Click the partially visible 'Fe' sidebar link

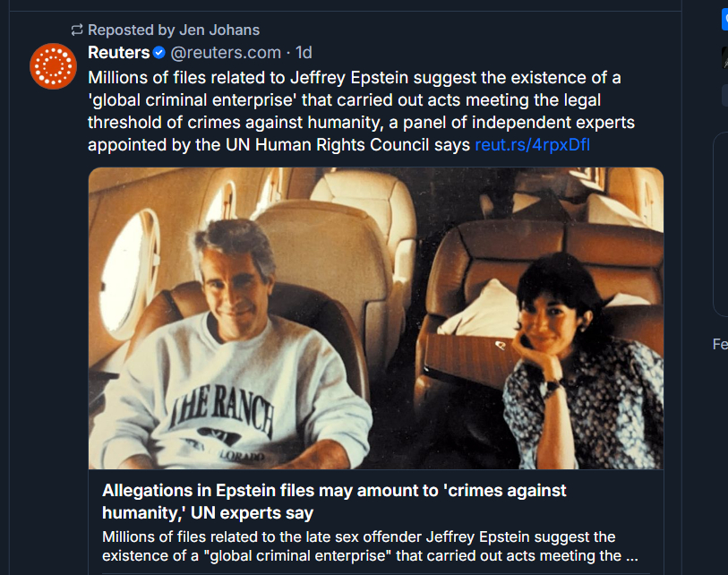[x=720, y=345]
